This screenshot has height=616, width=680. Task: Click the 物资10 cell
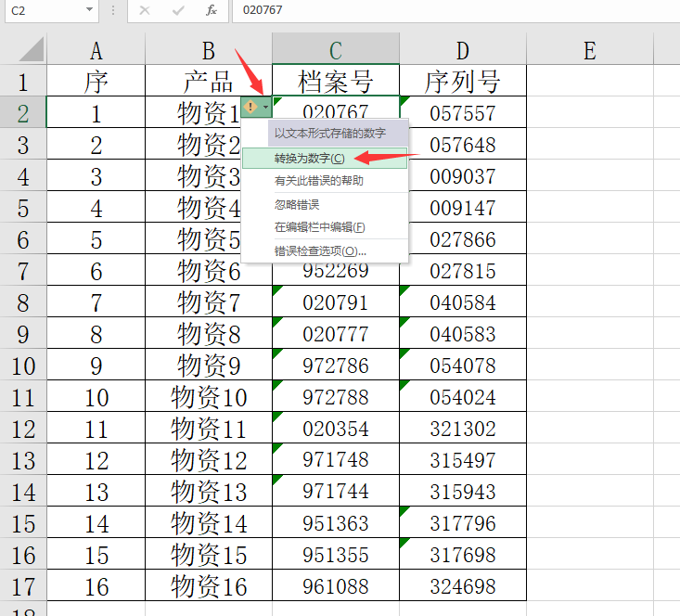pyautogui.click(x=209, y=396)
